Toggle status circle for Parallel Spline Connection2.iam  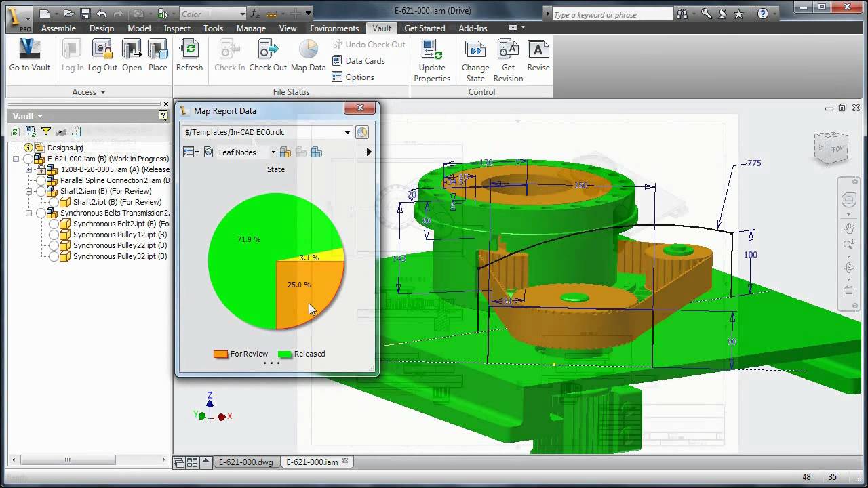coord(41,180)
